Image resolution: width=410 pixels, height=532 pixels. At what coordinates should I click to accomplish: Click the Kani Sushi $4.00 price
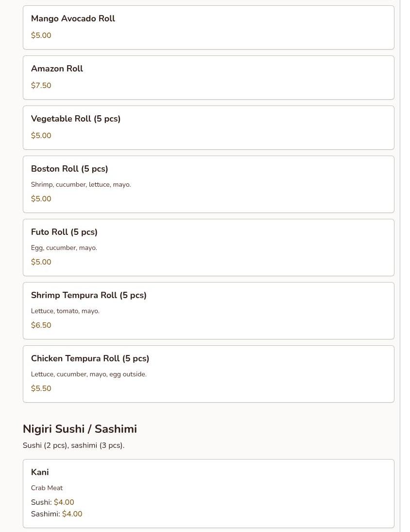[64, 502]
